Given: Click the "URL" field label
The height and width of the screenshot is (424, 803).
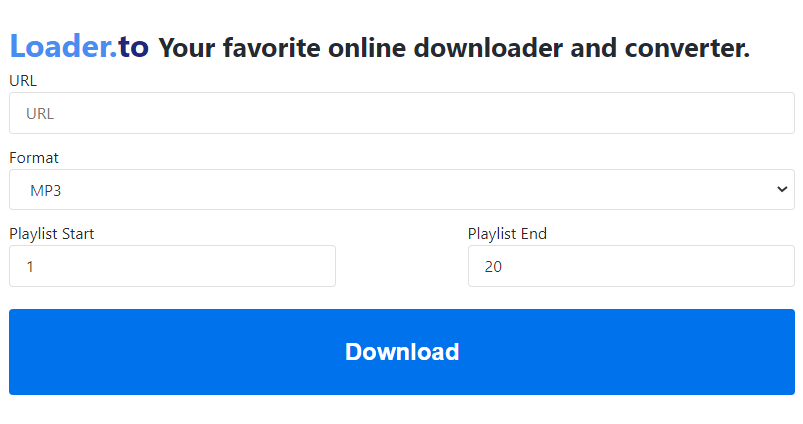Looking at the screenshot, I should coord(23,81).
